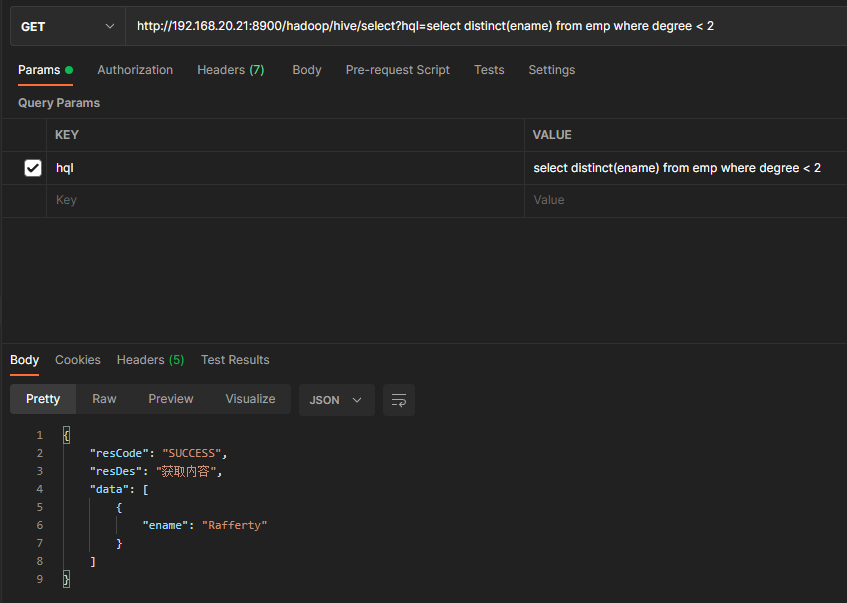The height and width of the screenshot is (603, 847).
Task: Click the empty Key placeholder field
Action: pyautogui.click(x=285, y=200)
